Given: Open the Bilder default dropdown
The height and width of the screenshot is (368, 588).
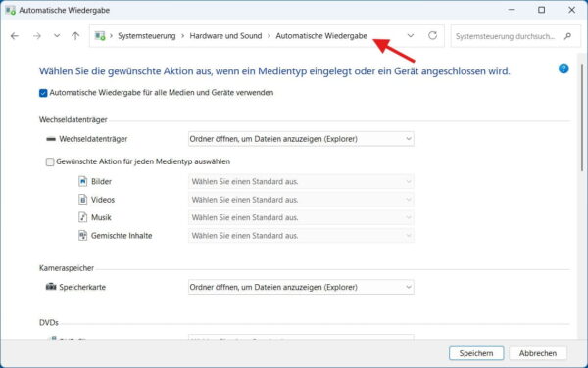Looking at the screenshot, I should (301, 182).
